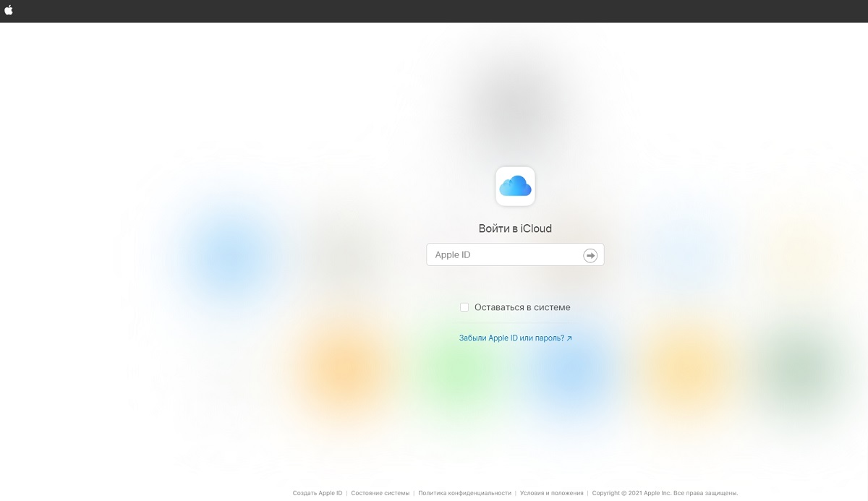Click the iCloud cloud icon
This screenshot has height=501, width=868.
(x=515, y=187)
